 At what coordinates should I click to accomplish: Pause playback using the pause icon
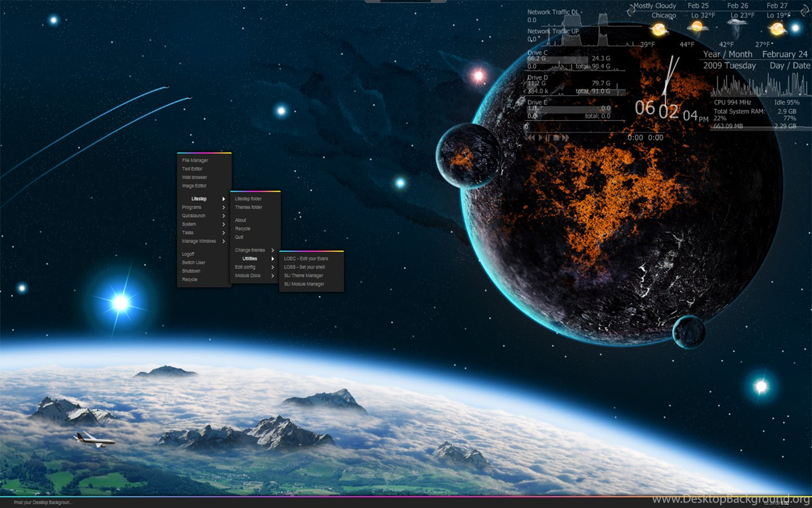click(547, 137)
